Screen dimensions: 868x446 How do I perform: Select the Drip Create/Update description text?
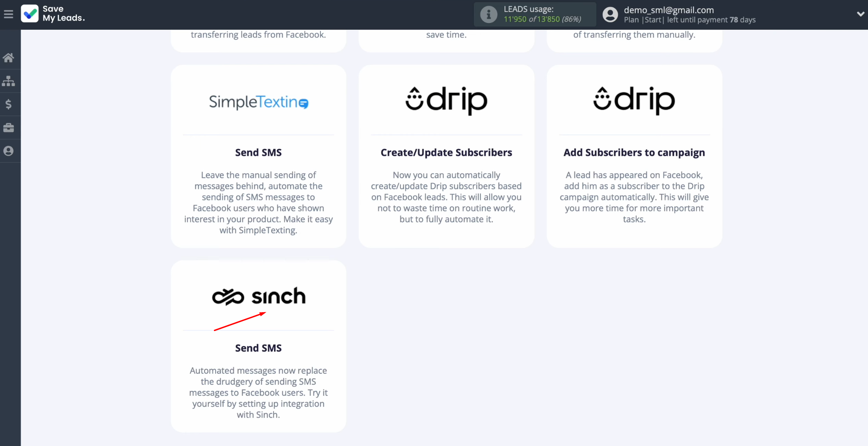pyautogui.click(x=446, y=197)
